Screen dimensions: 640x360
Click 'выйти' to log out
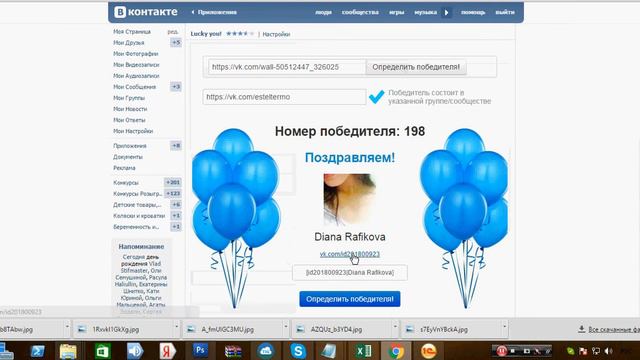[505, 12]
